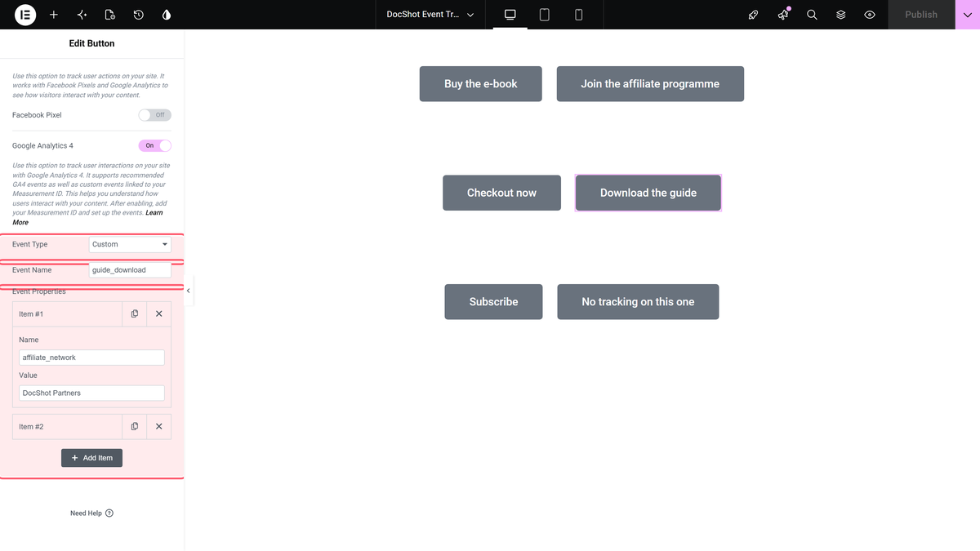Open the What's New megaphone icon
Viewport: 980px width, 551px height.
(x=783, y=15)
